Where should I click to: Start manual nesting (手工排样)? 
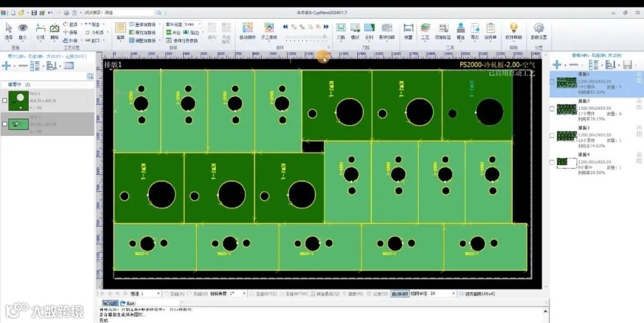coord(269,31)
